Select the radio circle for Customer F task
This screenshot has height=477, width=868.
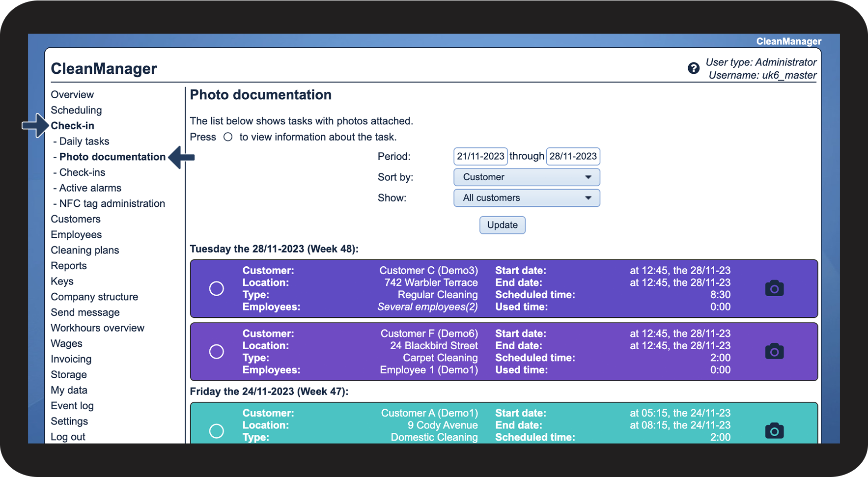coord(217,352)
